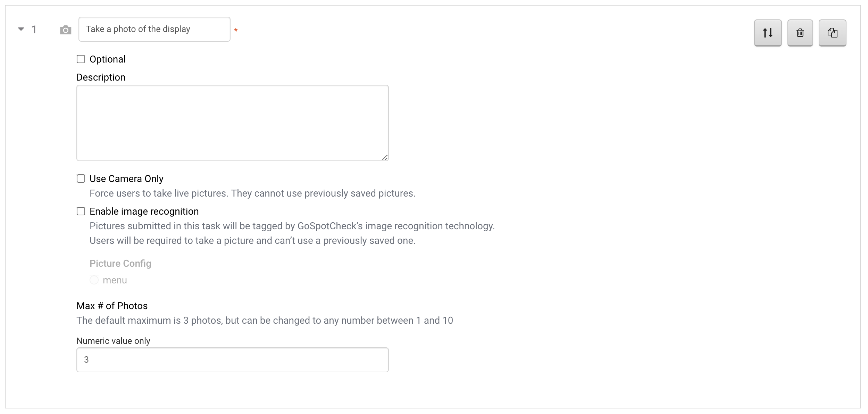
Task: Select the menu radio option
Action: coord(94,280)
